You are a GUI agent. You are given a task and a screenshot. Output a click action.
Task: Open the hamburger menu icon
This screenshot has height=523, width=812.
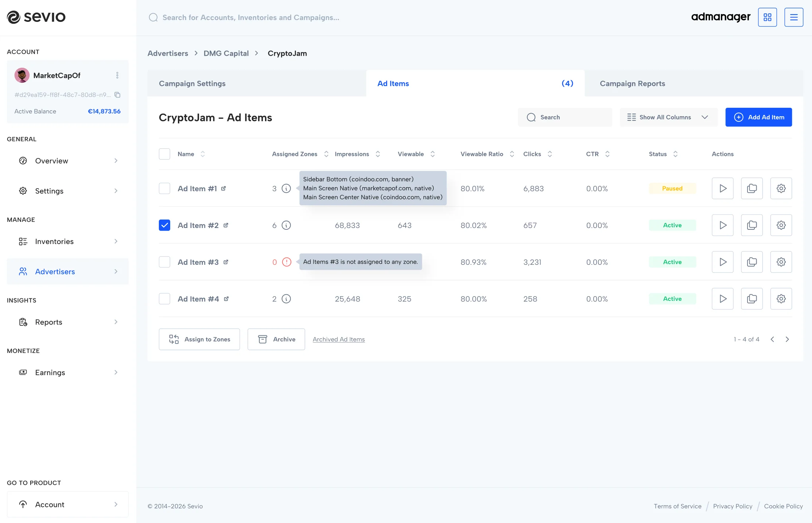(x=793, y=17)
